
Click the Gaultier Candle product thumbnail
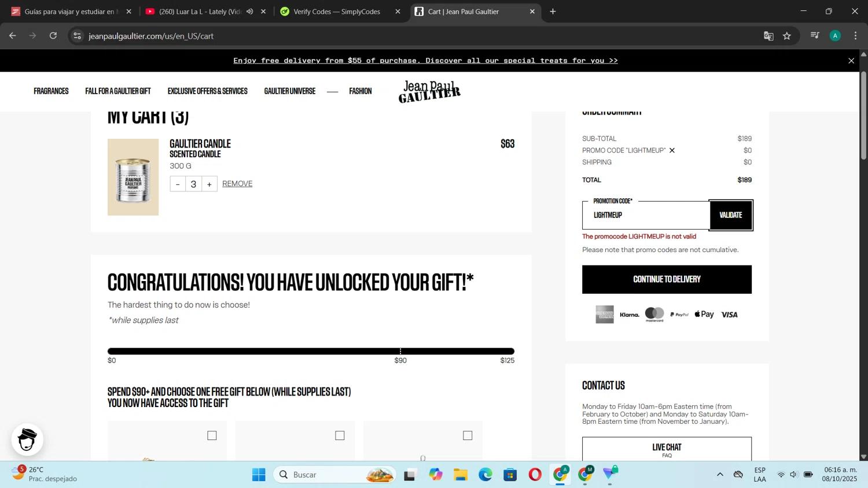(133, 177)
